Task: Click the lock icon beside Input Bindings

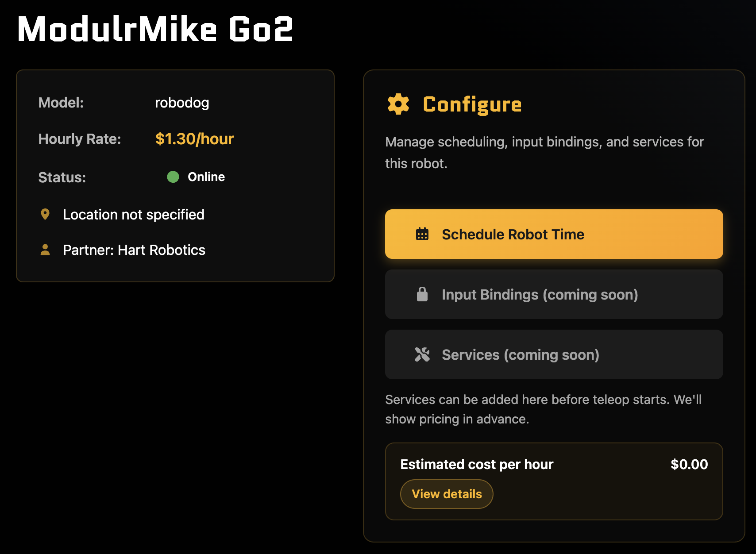Action: 422,294
